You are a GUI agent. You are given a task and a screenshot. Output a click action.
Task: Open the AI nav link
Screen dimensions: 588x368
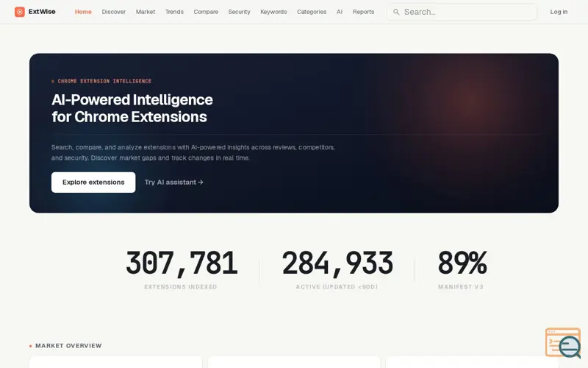click(340, 12)
